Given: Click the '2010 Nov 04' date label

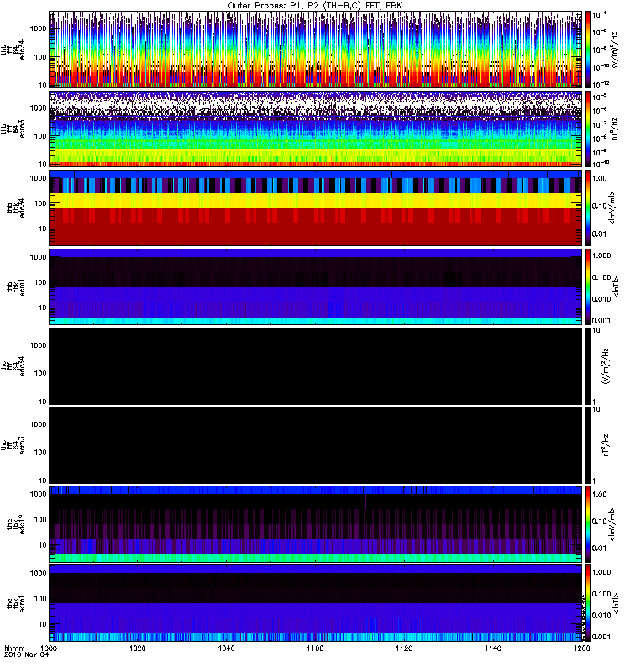Looking at the screenshot, I should [x=27, y=655].
